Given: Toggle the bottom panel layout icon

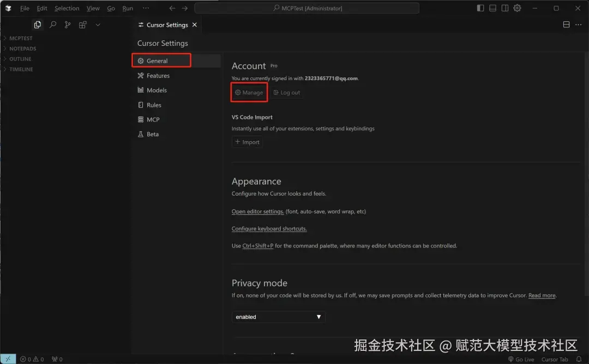Looking at the screenshot, I should (492, 8).
